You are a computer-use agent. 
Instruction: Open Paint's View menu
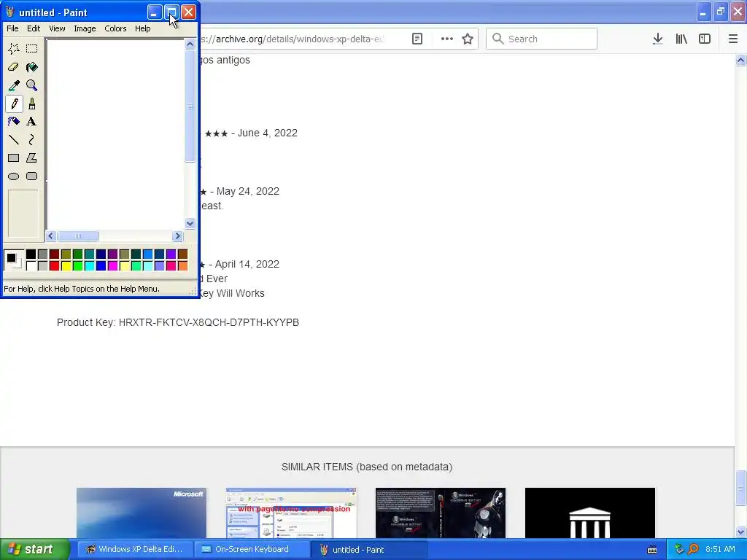tap(57, 28)
